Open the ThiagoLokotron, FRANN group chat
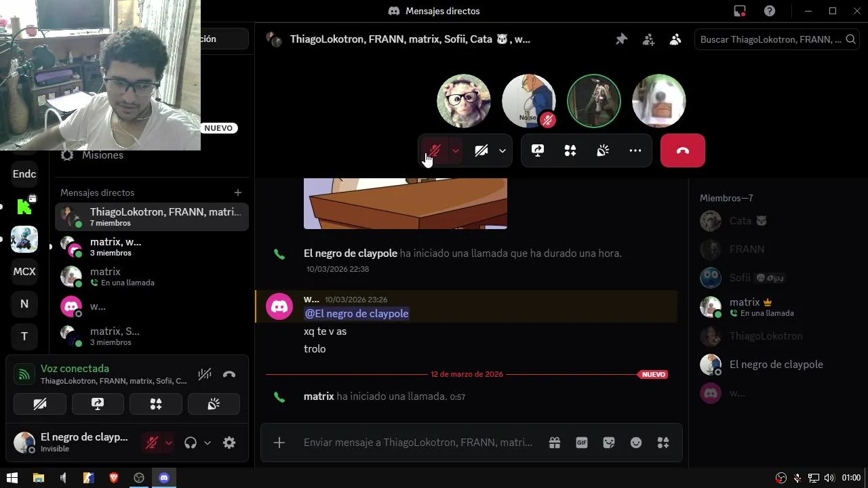The width and height of the screenshot is (868, 488). (x=152, y=217)
